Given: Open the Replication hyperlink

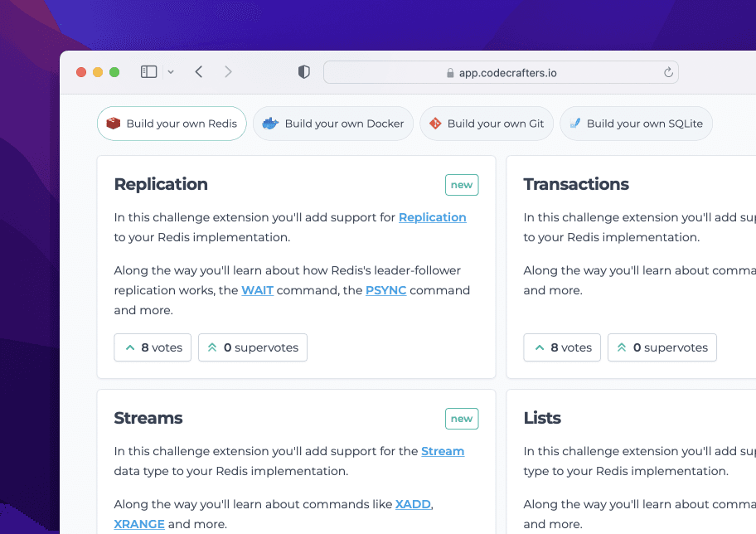Looking at the screenshot, I should coord(432,216).
